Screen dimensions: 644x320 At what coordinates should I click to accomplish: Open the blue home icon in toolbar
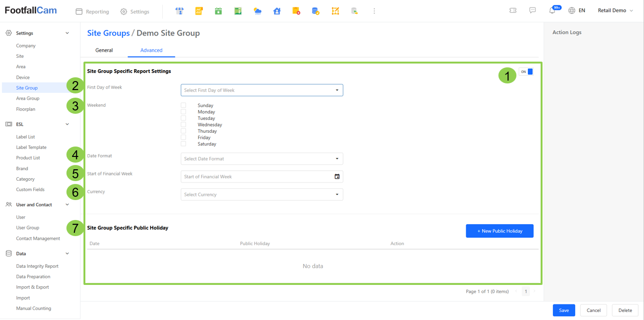click(277, 11)
